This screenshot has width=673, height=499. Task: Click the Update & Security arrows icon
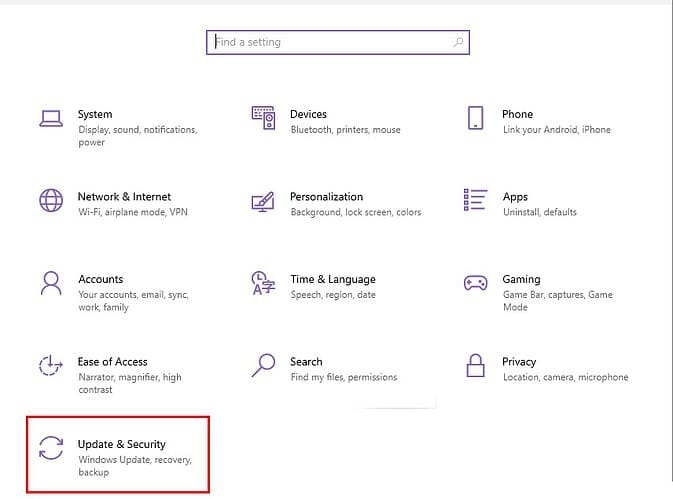[x=51, y=448]
